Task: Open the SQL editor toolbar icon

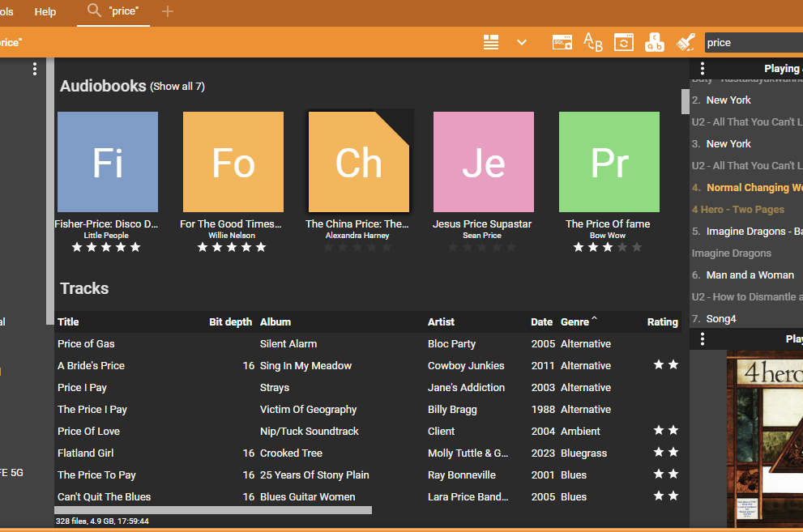Action: pyautogui.click(x=562, y=43)
